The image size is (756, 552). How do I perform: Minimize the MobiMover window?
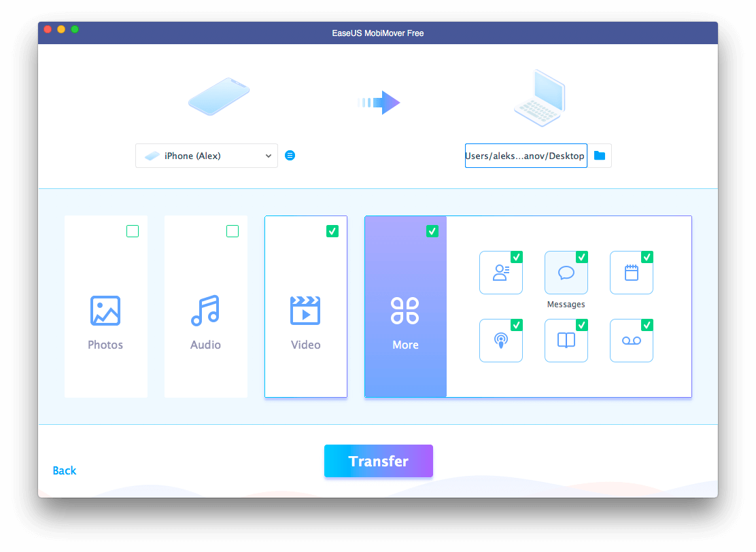point(61,29)
